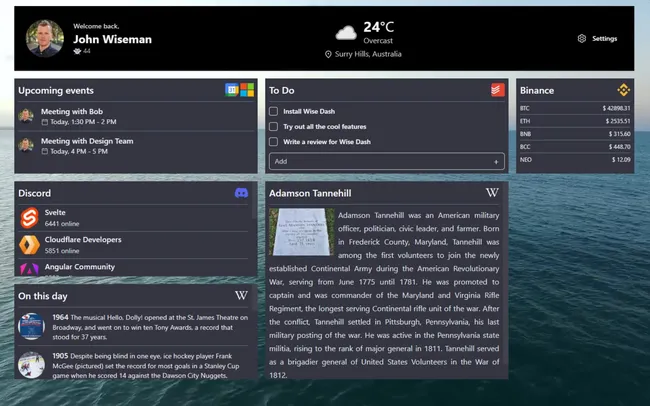Click the Svelte server icon
This screenshot has width=650, height=406.
point(29,218)
